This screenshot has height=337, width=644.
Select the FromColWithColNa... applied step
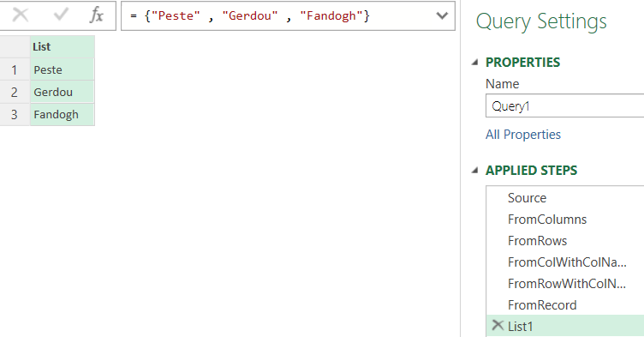pos(565,262)
